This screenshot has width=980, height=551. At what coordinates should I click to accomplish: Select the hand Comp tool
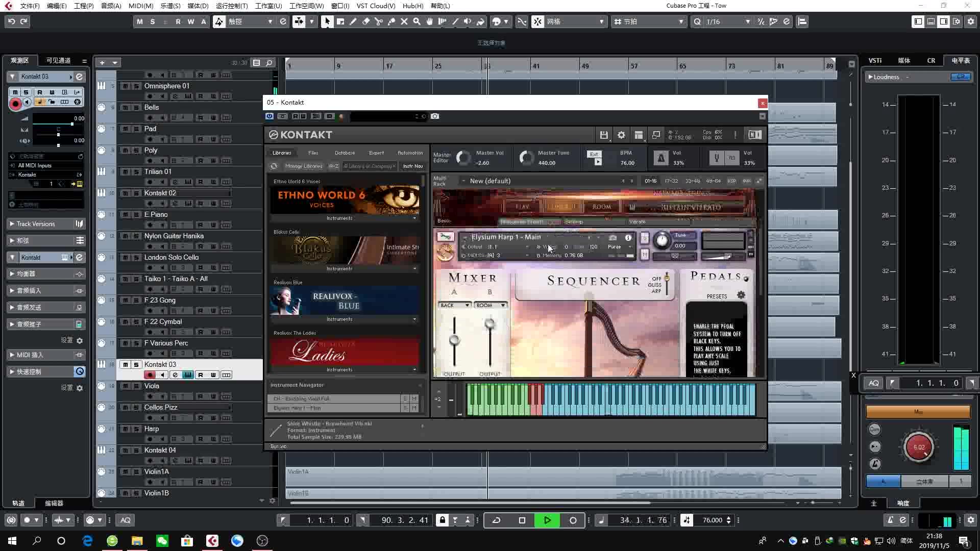[x=429, y=21]
